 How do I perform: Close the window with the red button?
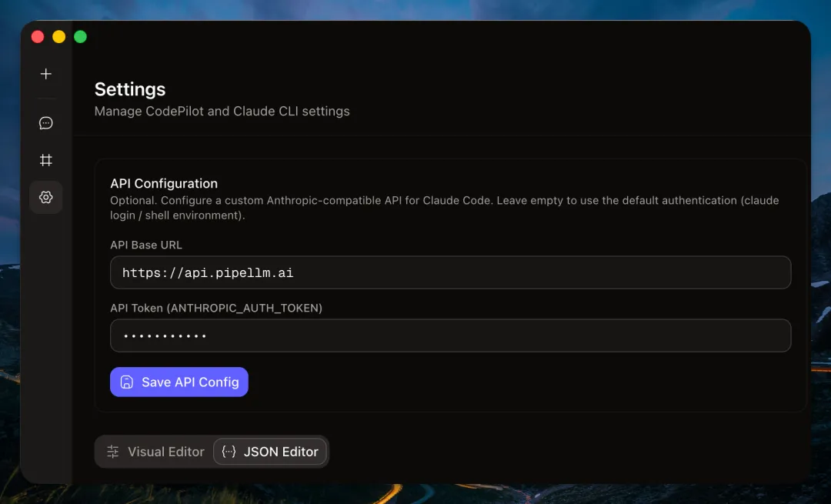(37, 37)
